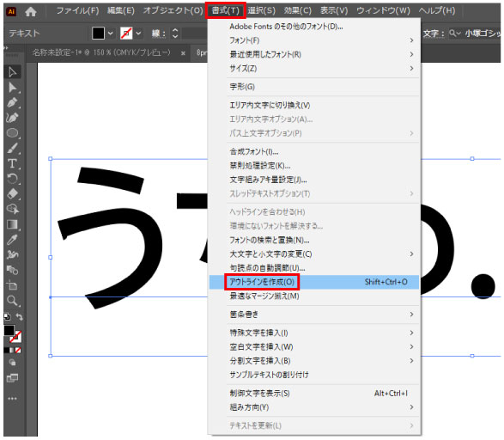Open the ヘルプ(H) menu
504x440 pixels.
437,10
